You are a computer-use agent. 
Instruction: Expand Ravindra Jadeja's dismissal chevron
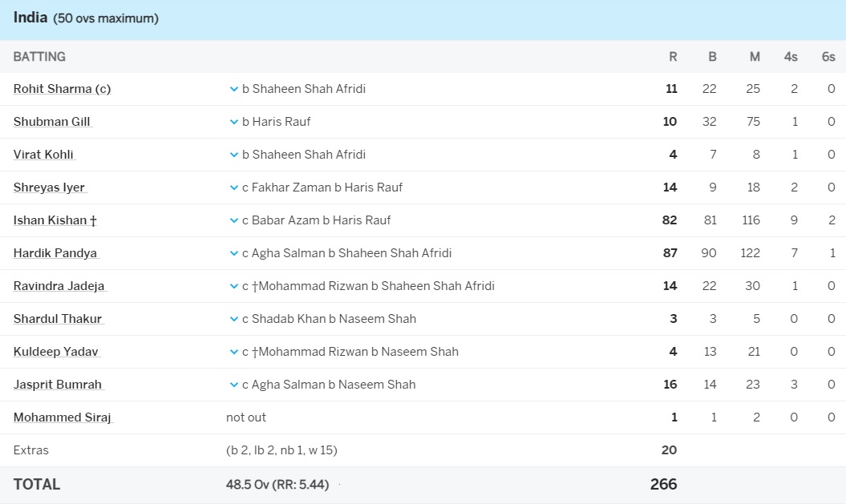[233, 287]
